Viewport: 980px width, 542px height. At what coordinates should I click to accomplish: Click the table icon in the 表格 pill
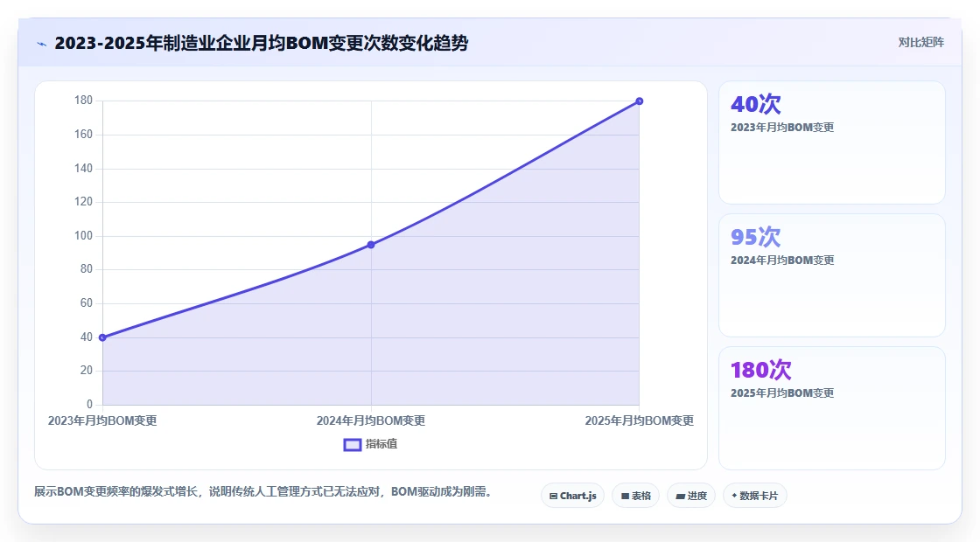point(625,497)
